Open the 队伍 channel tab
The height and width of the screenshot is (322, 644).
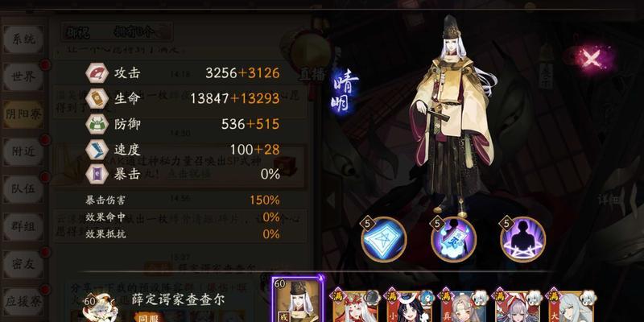pos(23,189)
